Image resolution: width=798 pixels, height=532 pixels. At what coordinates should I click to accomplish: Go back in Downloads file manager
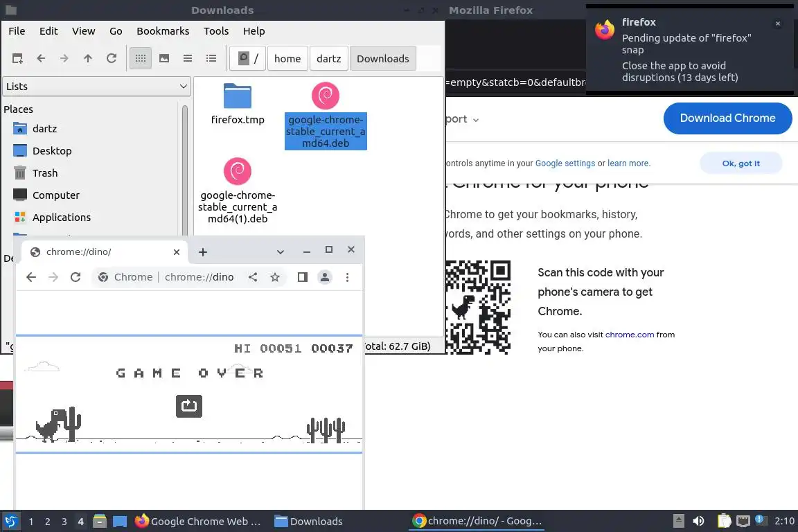(x=42, y=59)
